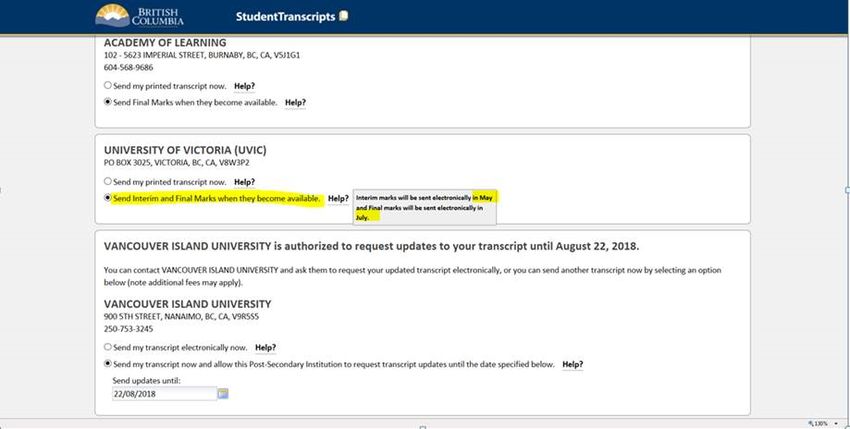Click the zoom level magnifier icon
This screenshot has height=429, width=850.
pyautogui.click(x=811, y=424)
